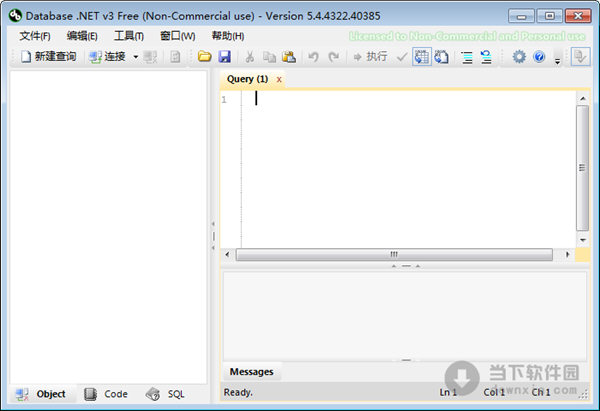Click the icon right of the highlighted grid icon
The image size is (600, 411).
pos(441,57)
